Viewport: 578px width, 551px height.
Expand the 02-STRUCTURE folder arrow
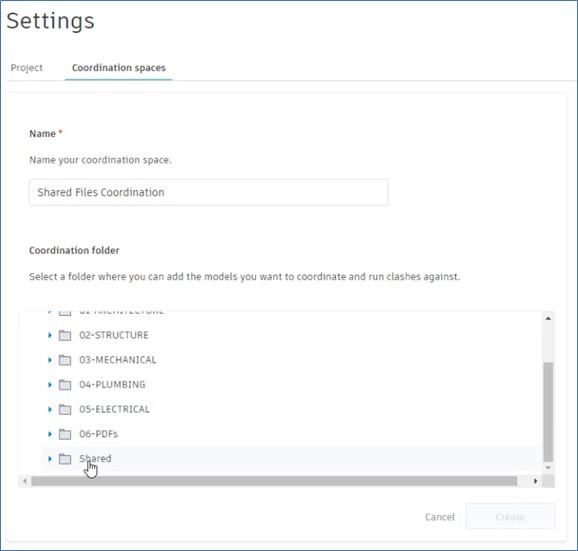pos(50,335)
